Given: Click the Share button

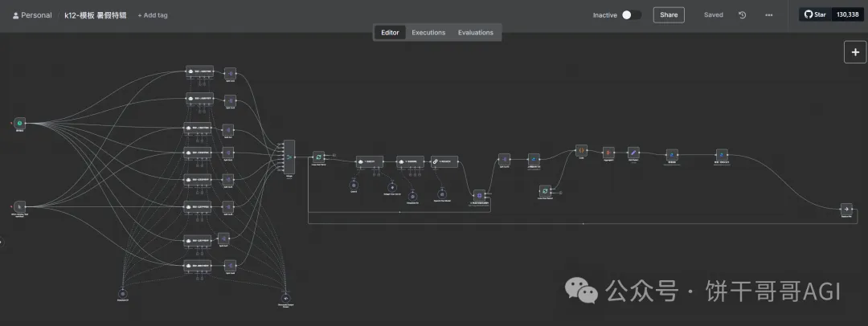Looking at the screenshot, I should point(669,14).
